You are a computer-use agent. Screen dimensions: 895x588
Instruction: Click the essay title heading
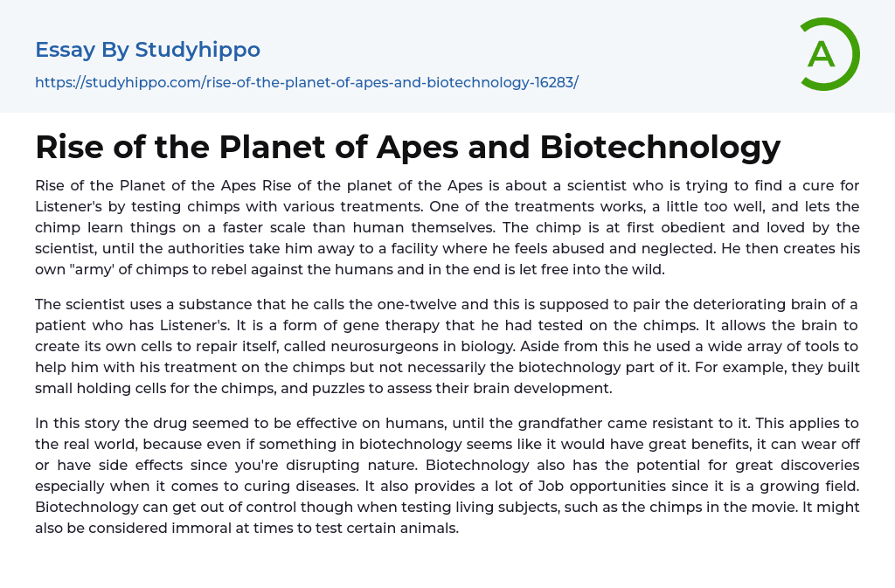pos(407,147)
